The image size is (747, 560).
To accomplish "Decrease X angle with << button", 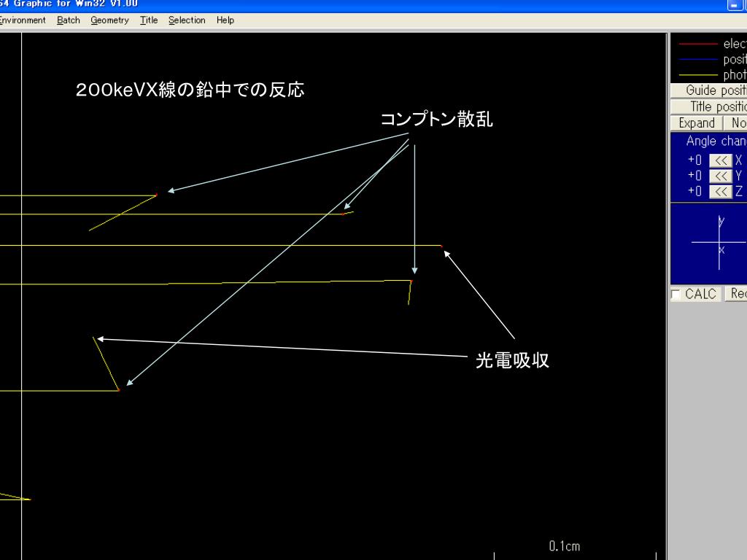I will [720, 160].
